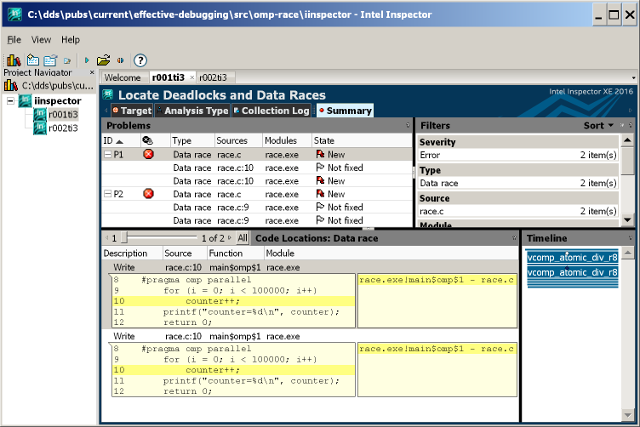The image size is (640, 427).
Task: Go to the previous code location arrow
Action: click(107, 238)
